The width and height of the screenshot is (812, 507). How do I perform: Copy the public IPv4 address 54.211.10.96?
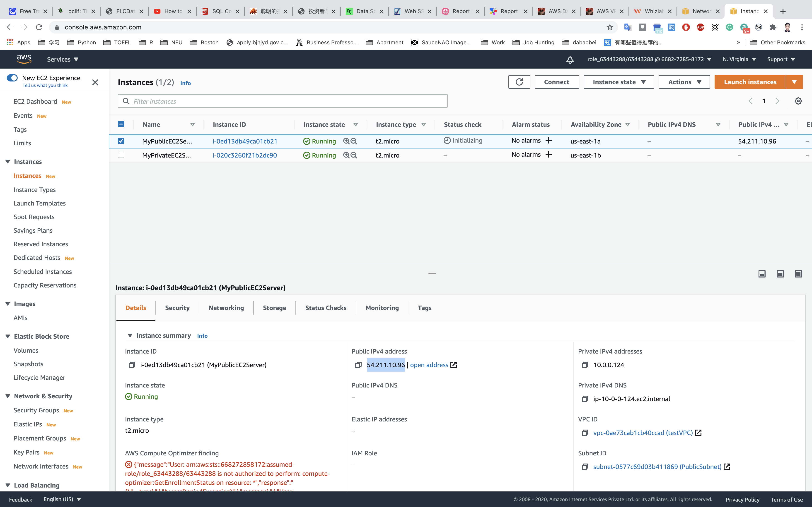[358, 365]
